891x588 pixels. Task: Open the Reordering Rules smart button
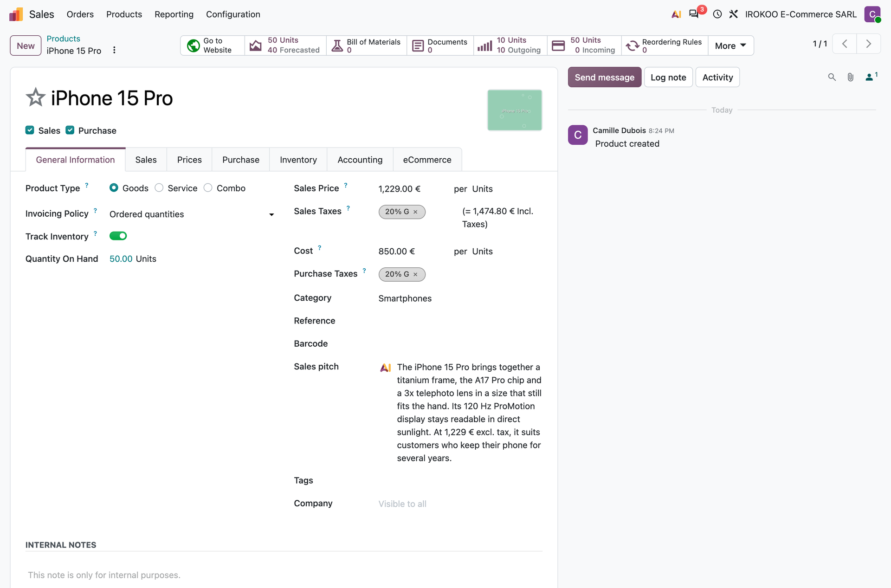coord(665,45)
